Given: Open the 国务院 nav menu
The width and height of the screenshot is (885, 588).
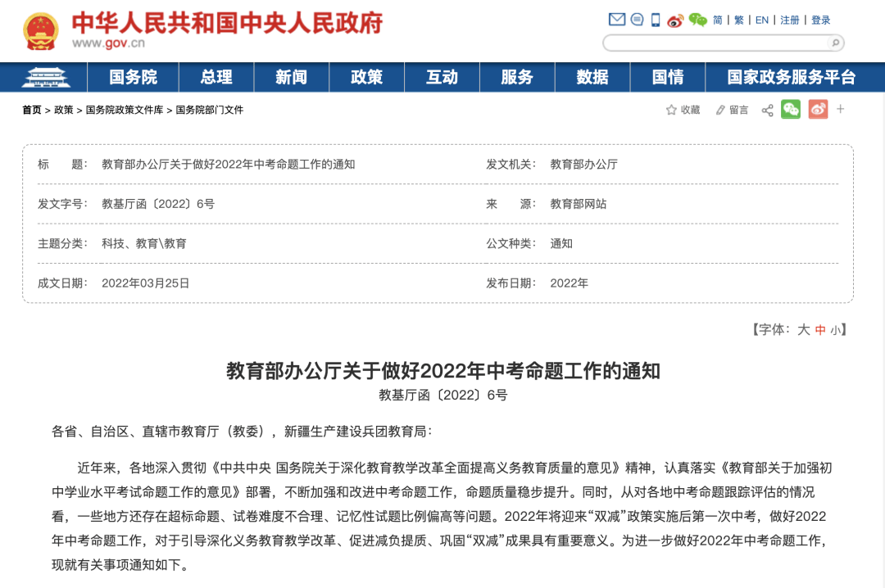Looking at the screenshot, I should [134, 77].
